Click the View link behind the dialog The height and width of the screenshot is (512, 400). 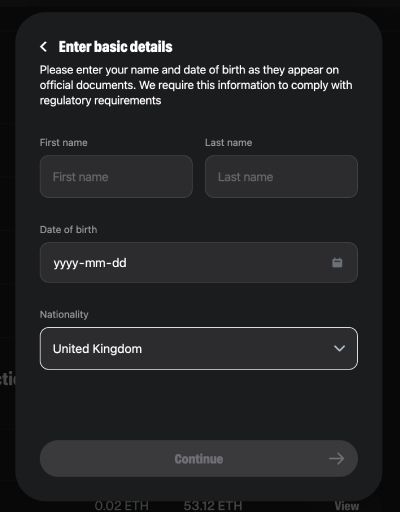coord(347,506)
